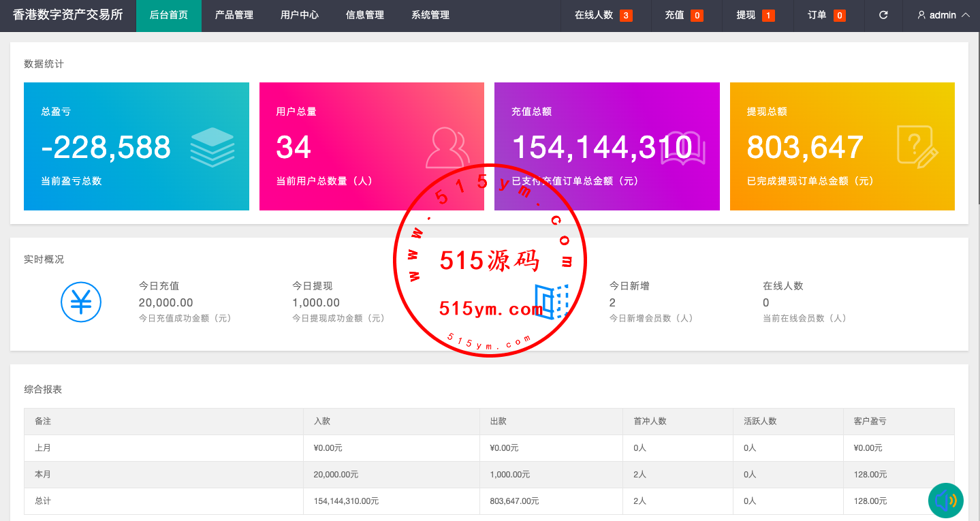Viewport: 980px width, 521px height.
Task: Open the 系统管理 menu
Action: (x=430, y=15)
